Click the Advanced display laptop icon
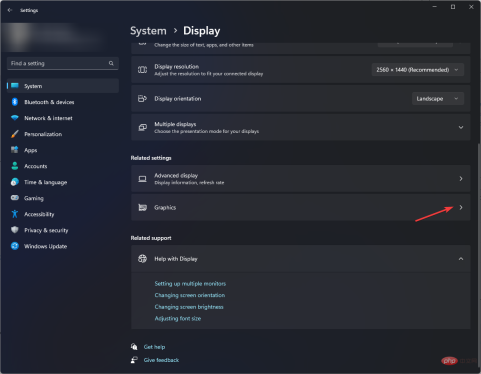The width and height of the screenshot is (481, 374). click(142, 179)
